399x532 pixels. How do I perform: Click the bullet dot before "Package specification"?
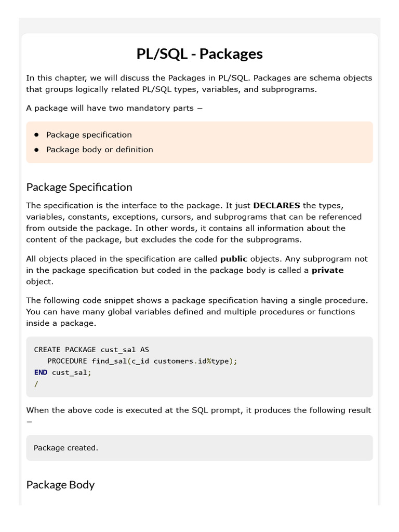click(37, 135)
